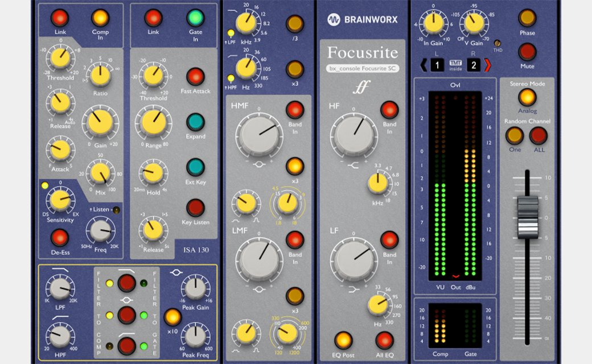
Task: Enable Fast Attack on the gate
Action: click(195, 77)
